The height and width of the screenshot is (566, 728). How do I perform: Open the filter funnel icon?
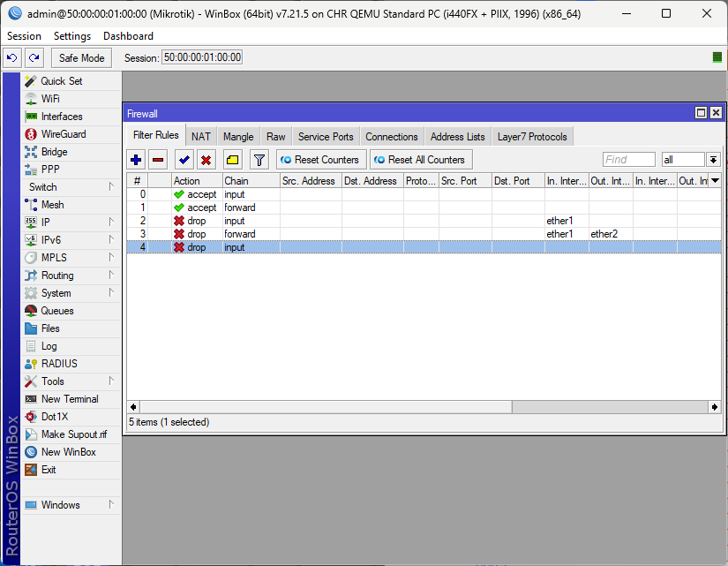pyautogui.click(x=259, y=160)
